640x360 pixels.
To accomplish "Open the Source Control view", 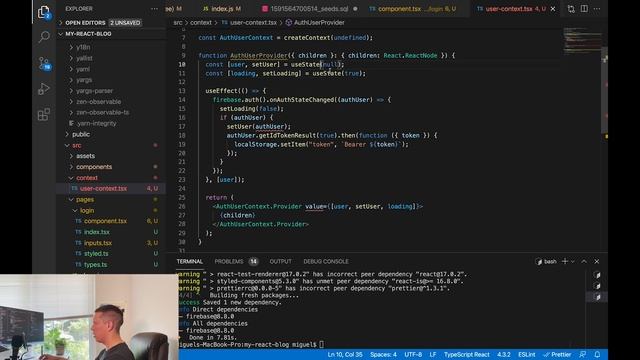I will click(x=44, y=63).
